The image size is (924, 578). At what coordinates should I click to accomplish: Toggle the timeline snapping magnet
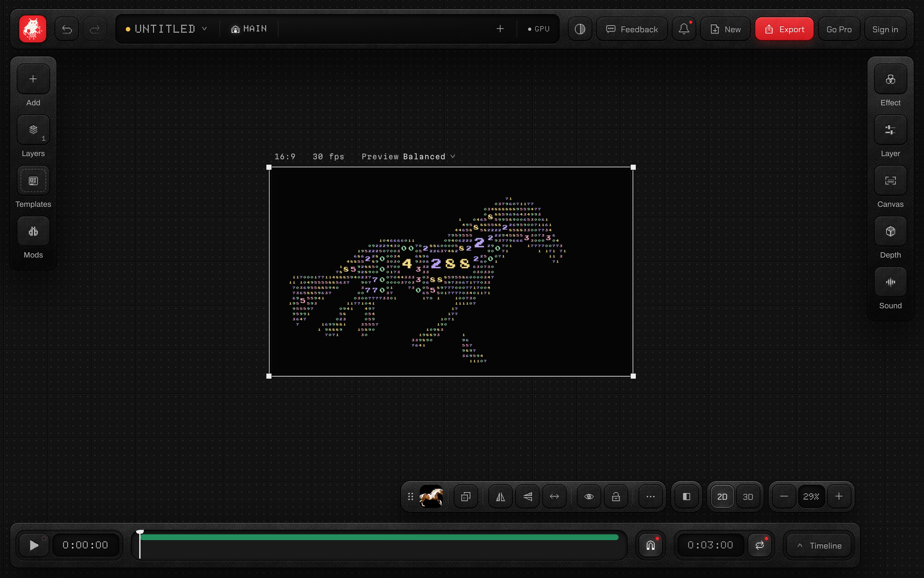click(x=651, y=545)
